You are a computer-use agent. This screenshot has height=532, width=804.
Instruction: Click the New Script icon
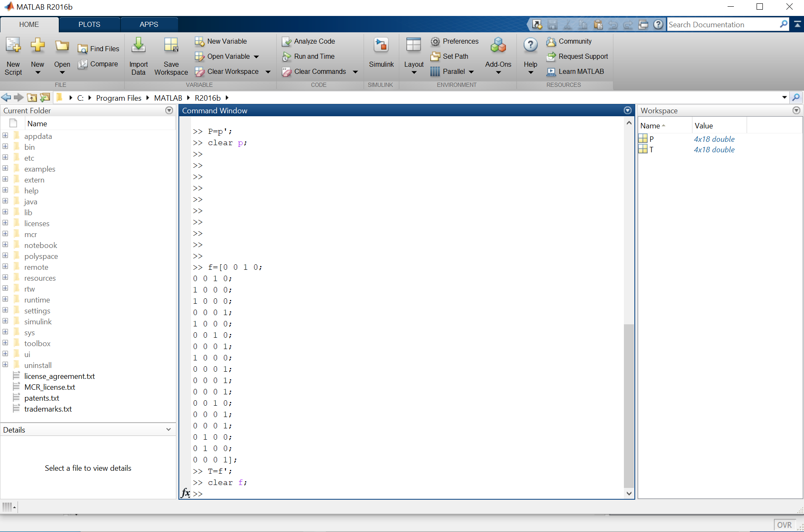(x=13, y=45)
